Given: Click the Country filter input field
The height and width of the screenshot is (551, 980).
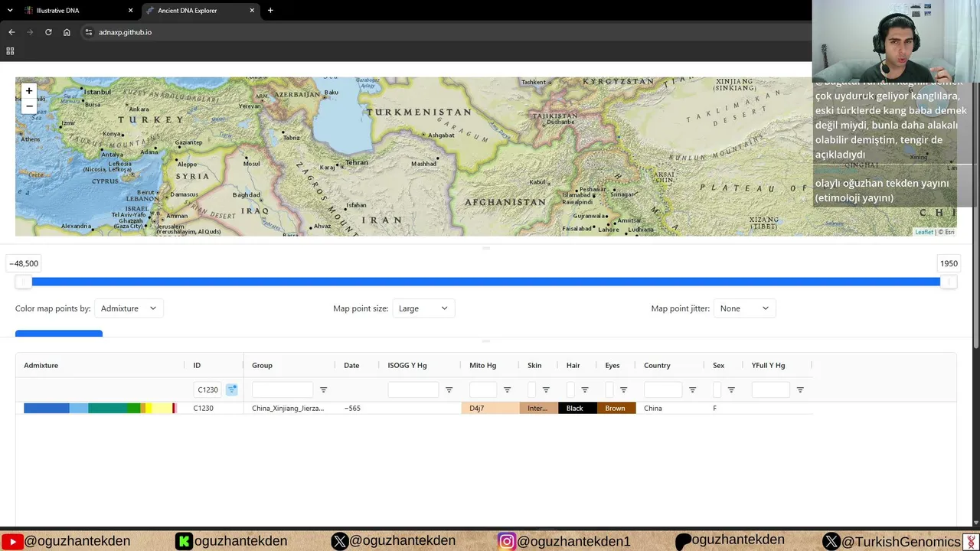Looking at the screenshot, I should pyautogui.click(x=663, y=390).
